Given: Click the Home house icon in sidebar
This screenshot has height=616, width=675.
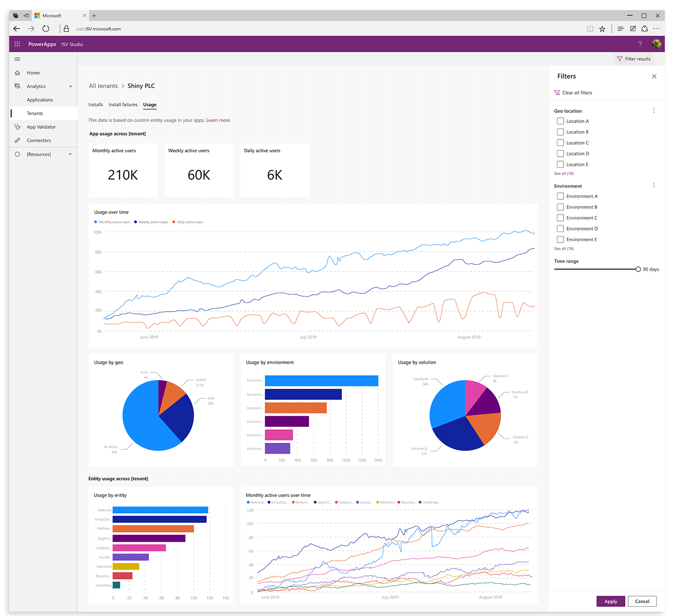Looking at the screenshot, I should point(17,73).
